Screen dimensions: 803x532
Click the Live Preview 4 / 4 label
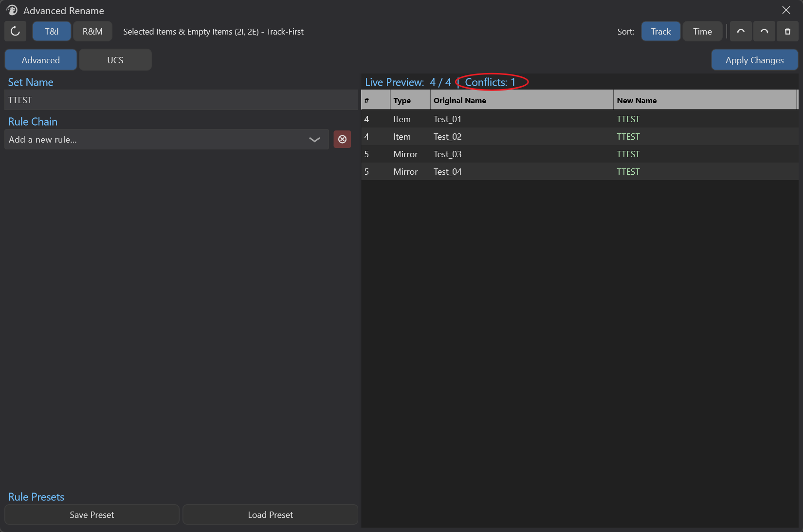pos(408,82)
